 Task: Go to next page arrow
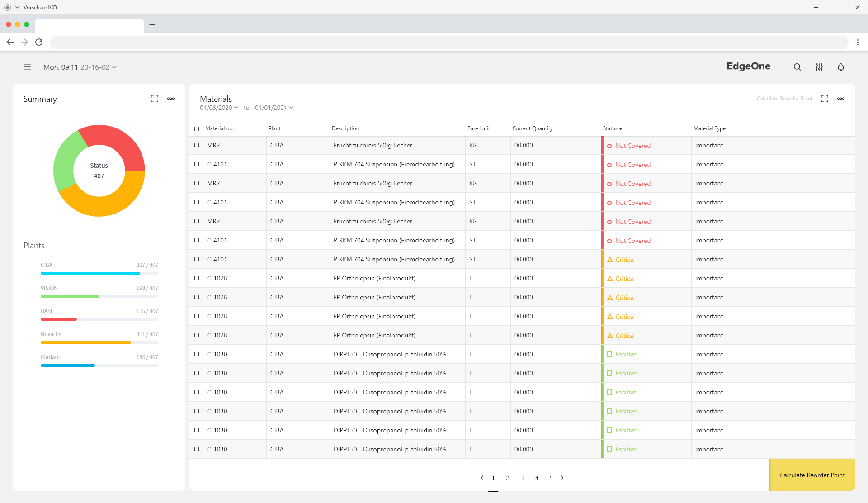click(562, 478)
